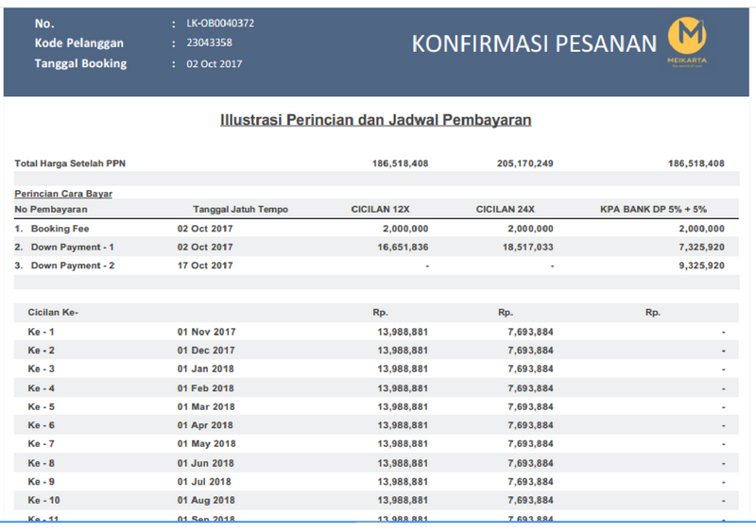
Task: Select installment date 01 Mar 2018
Action: click(x=206, y=406)
